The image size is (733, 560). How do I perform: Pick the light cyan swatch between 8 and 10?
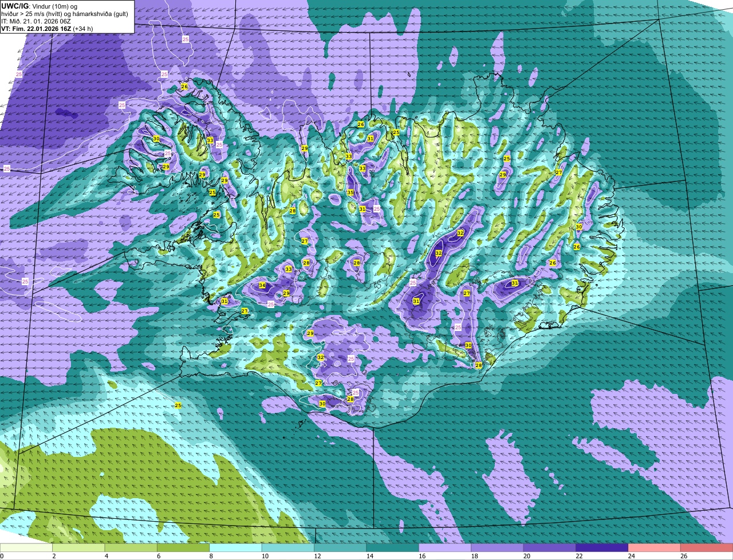pyautogui.click(x=236, y=548)
